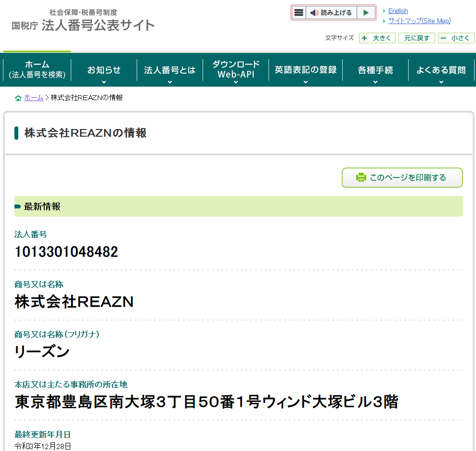
Task: Click the home icon in breadcrumb
Action: [x=18, y=98]
